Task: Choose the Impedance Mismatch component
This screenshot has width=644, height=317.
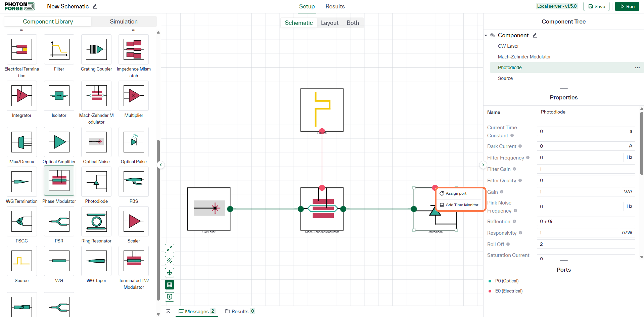Action: click(134, 49)
